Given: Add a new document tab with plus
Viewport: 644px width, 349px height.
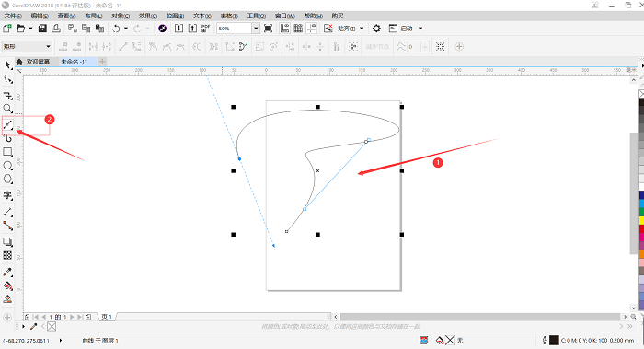Looking at the screenshot, I should point(102,62).
